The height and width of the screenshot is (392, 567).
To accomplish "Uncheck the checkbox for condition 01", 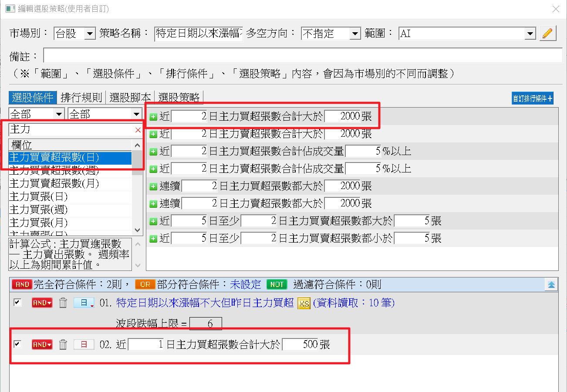I will [17, 302].
